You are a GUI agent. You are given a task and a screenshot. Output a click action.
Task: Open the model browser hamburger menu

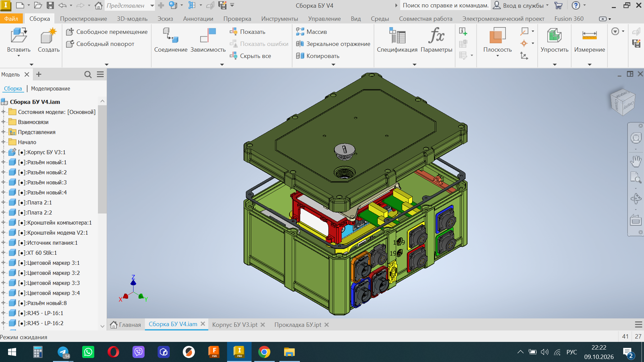pyautogui.click(x=100, y=74)
